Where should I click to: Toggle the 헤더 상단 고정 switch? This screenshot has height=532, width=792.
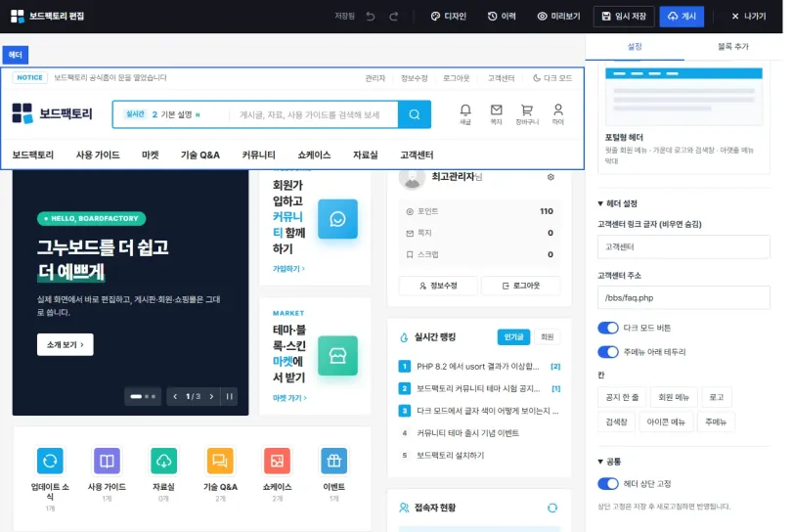coord(607,483)
